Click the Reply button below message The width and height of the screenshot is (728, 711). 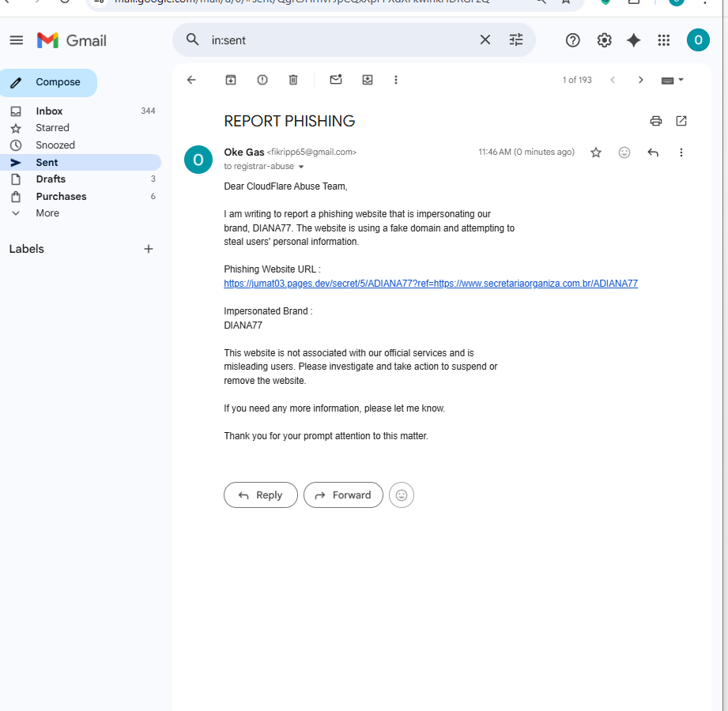tap(261, 495)
